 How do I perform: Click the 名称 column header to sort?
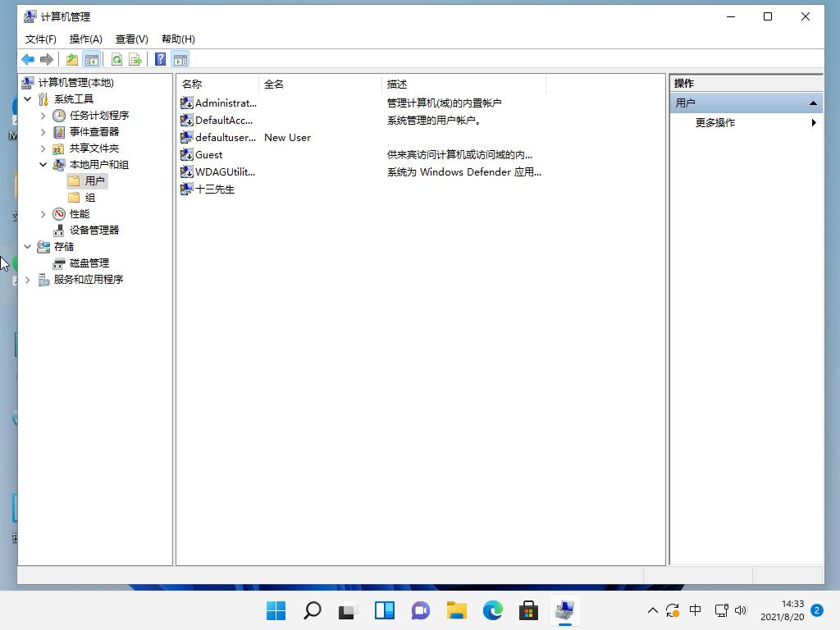tap(194, 84)
